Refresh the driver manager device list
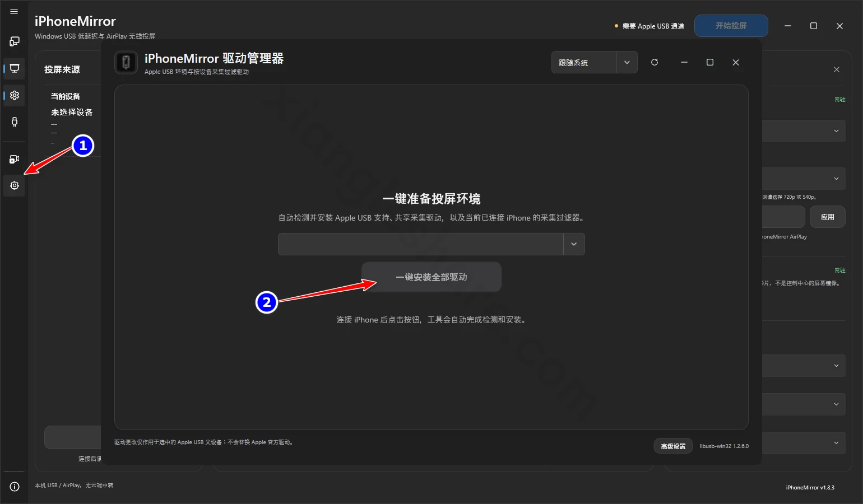 655,62
